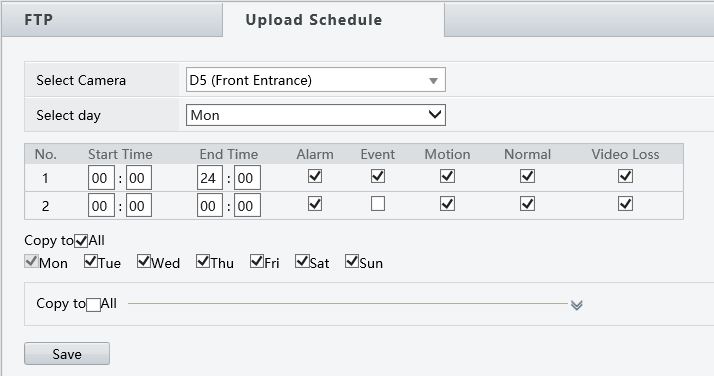This screenshot has width=714, height=376.
Task: Uncheck the upper Copy to All checkbox
Action: click(x=81, y=240)
